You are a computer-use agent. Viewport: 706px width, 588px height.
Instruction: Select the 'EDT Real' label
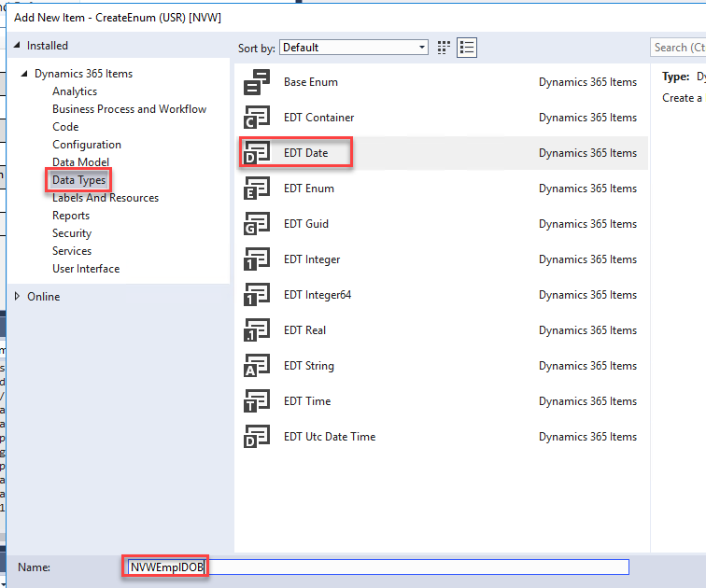pyautogui.click(x=304, y=330)
